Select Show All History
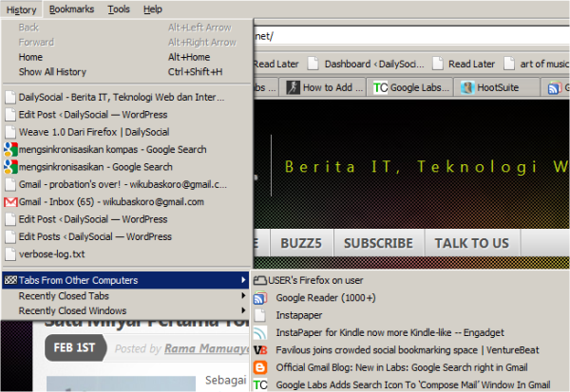This screenshot has width=570, height=392. (126, 72)
